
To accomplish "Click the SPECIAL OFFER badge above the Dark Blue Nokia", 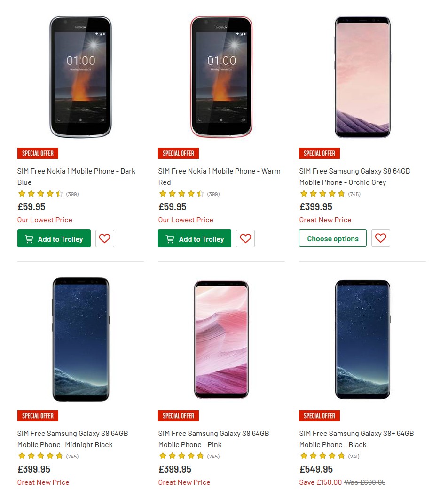I will tap(38, 153).
